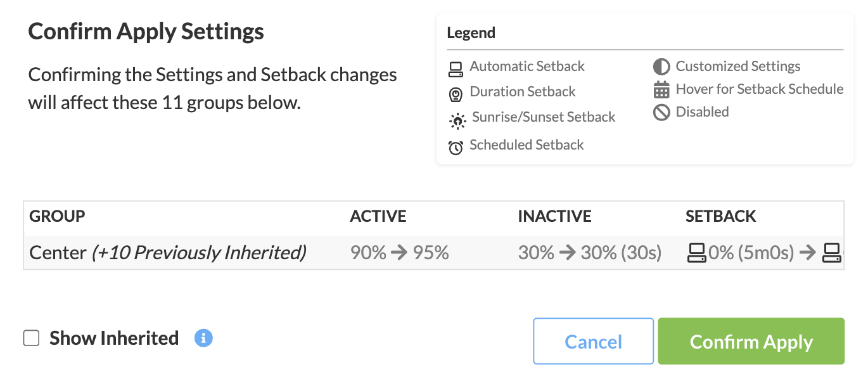Screen dimensions: 868x379
Task: Select the Center group row name
Action: pos(58,253)
